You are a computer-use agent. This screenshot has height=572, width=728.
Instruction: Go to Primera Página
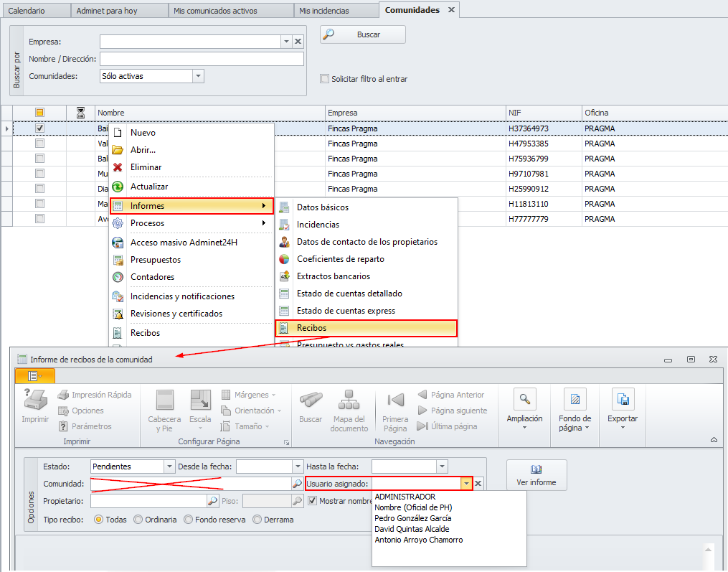[x=396, y=411]
